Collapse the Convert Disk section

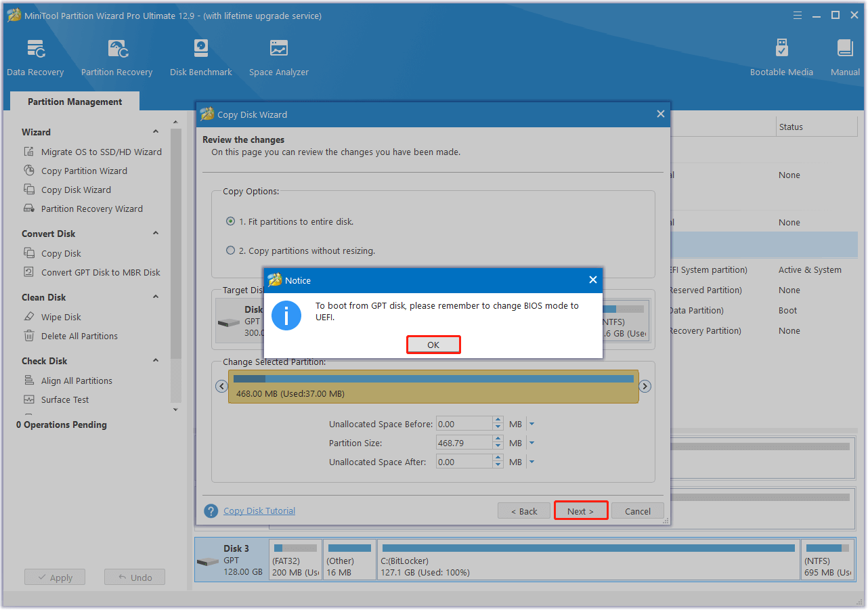(x=156, y=233)
